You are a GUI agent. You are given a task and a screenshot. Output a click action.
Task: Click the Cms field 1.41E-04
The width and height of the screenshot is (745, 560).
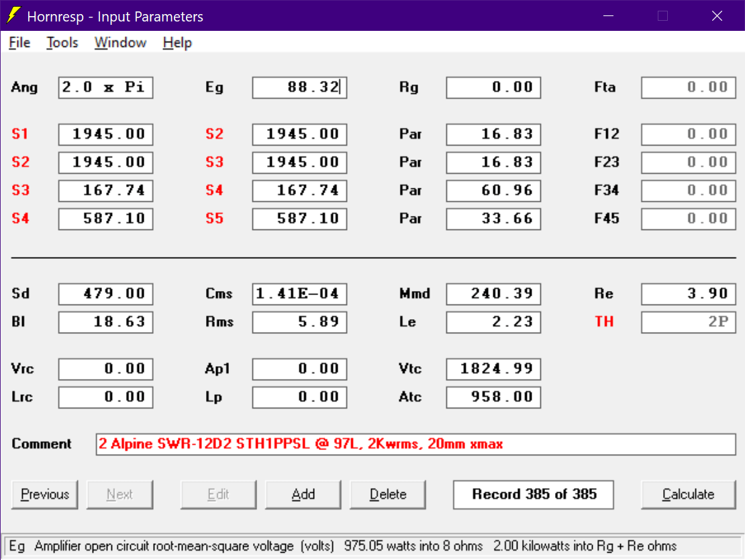(x=299, y=294)
